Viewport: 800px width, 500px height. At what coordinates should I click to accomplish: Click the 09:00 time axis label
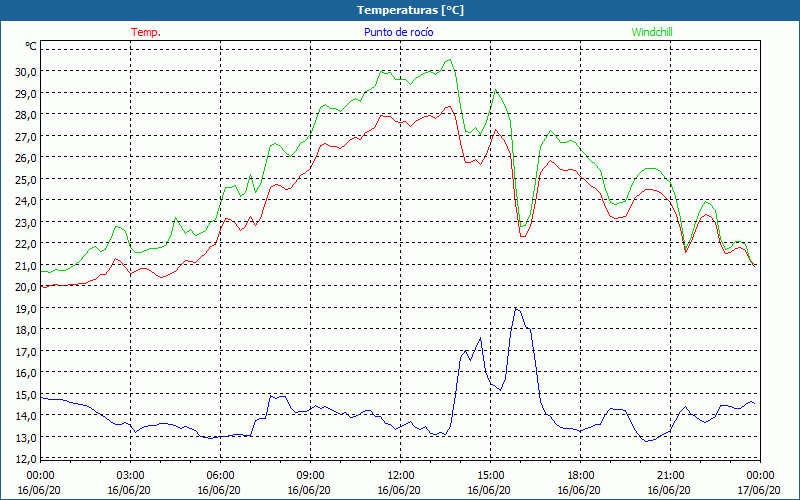click(310, 476)
